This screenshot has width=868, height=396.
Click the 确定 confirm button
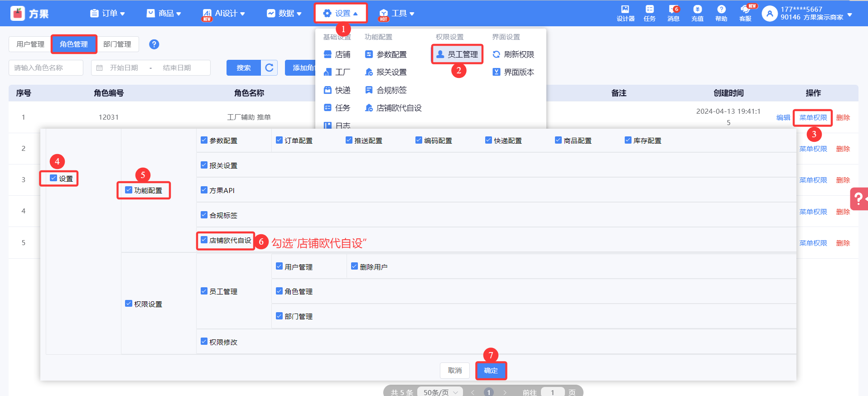[x=491, y=371]
